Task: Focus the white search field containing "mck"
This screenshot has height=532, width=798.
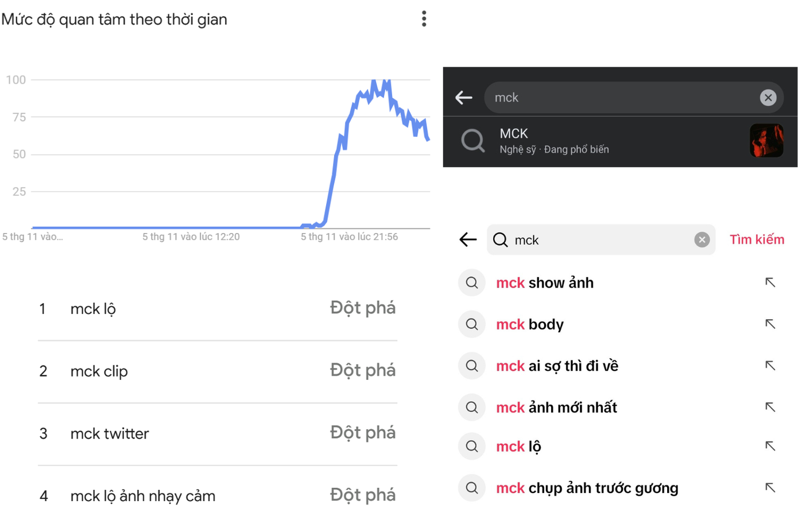Action: 597,240
